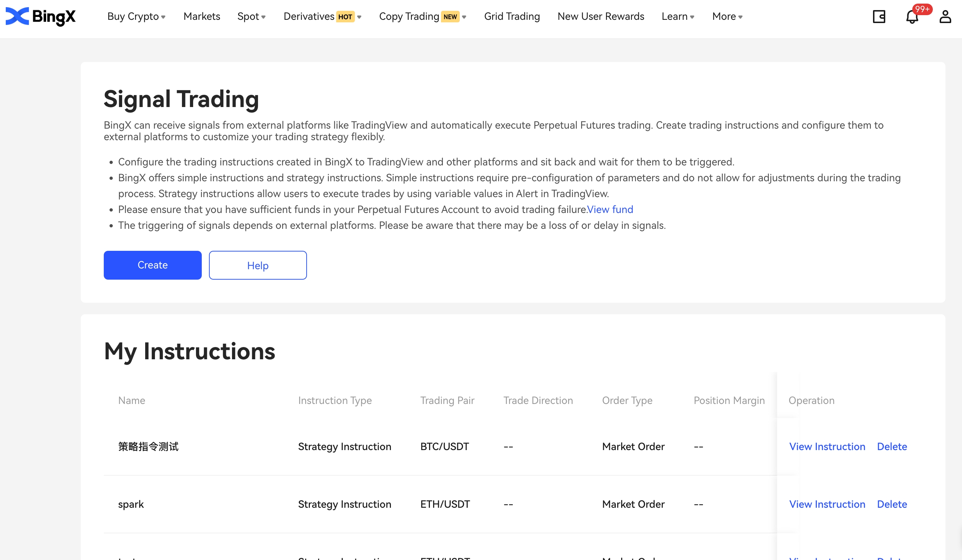Delete the 策略指令测试 instruction
962x560 pixels.
coord(892,446)
